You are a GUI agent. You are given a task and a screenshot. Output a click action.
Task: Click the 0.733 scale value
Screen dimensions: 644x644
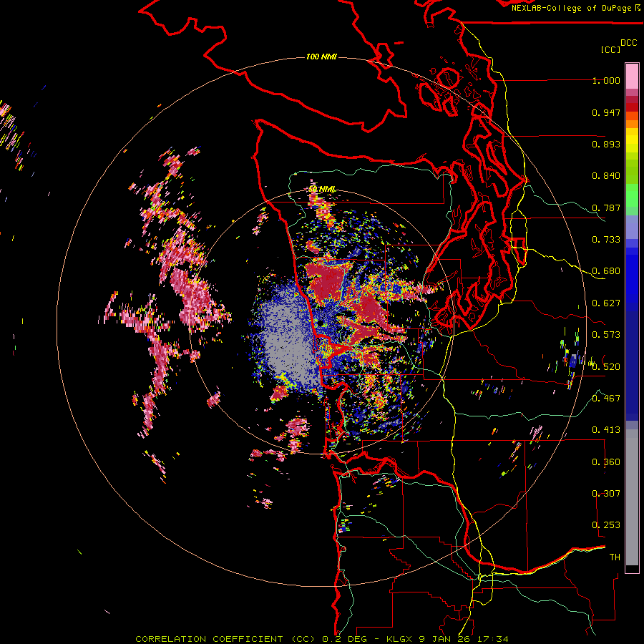click(x=606, y=240)
